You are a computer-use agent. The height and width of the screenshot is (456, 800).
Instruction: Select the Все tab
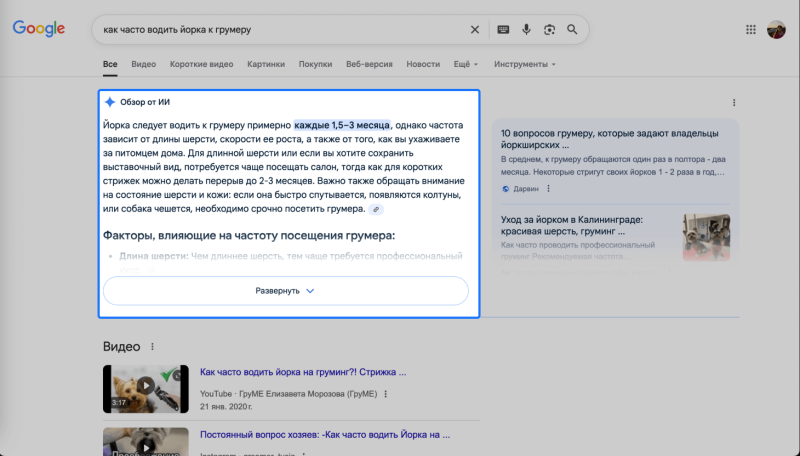(x=110, y=64)
